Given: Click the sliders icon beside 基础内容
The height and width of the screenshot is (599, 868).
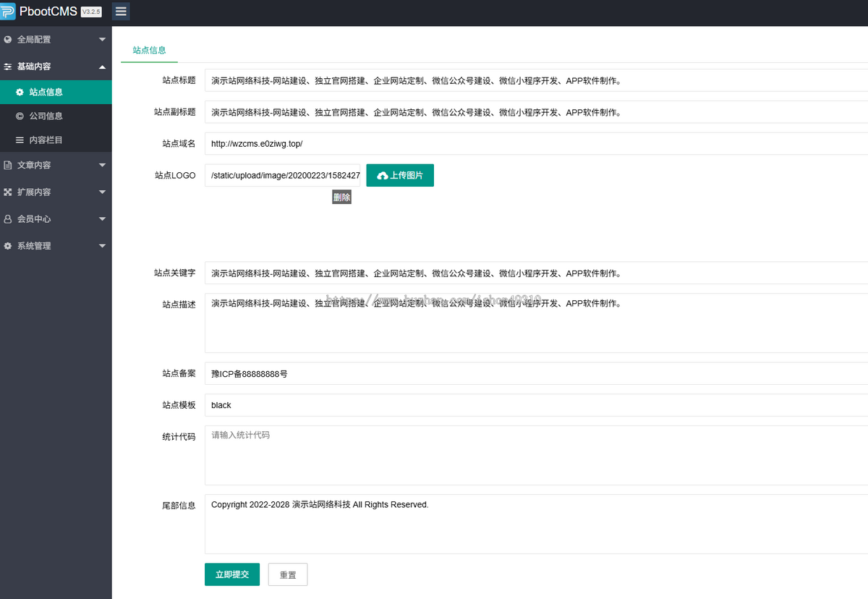Looking at the screenshot, I should (8, 67).
